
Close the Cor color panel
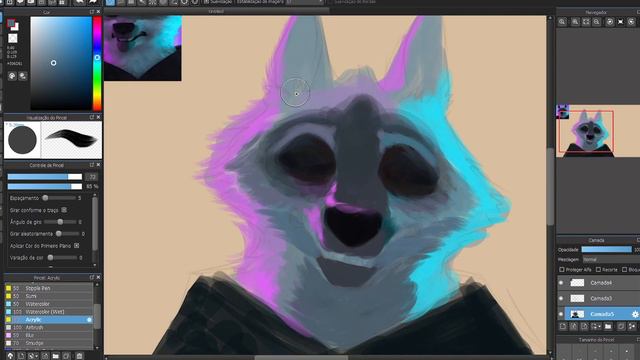98,12
